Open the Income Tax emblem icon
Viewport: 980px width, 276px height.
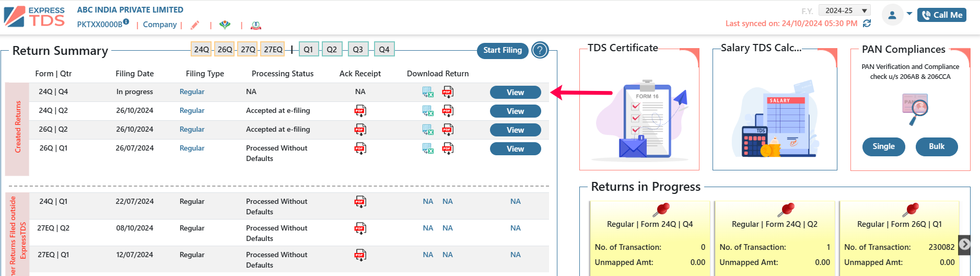point(256,25)
